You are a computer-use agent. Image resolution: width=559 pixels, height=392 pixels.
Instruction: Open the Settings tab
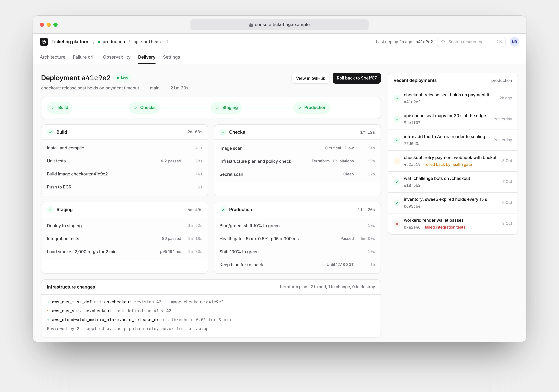pos(171,57)
